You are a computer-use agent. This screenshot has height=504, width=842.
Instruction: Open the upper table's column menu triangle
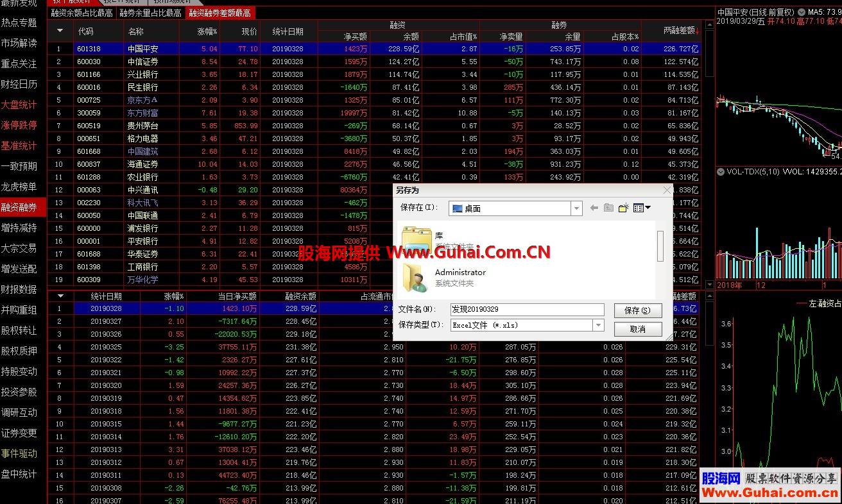[60, 31]
